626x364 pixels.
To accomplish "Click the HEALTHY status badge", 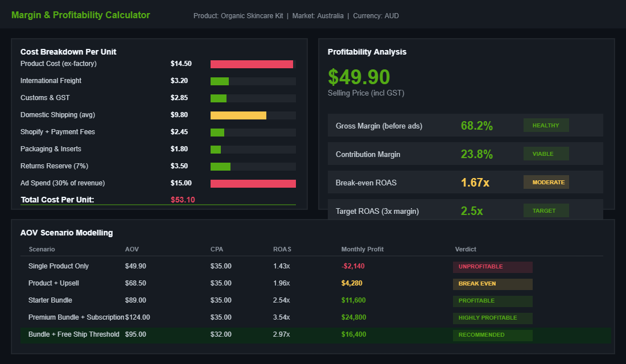I will [x=545, y=125].
